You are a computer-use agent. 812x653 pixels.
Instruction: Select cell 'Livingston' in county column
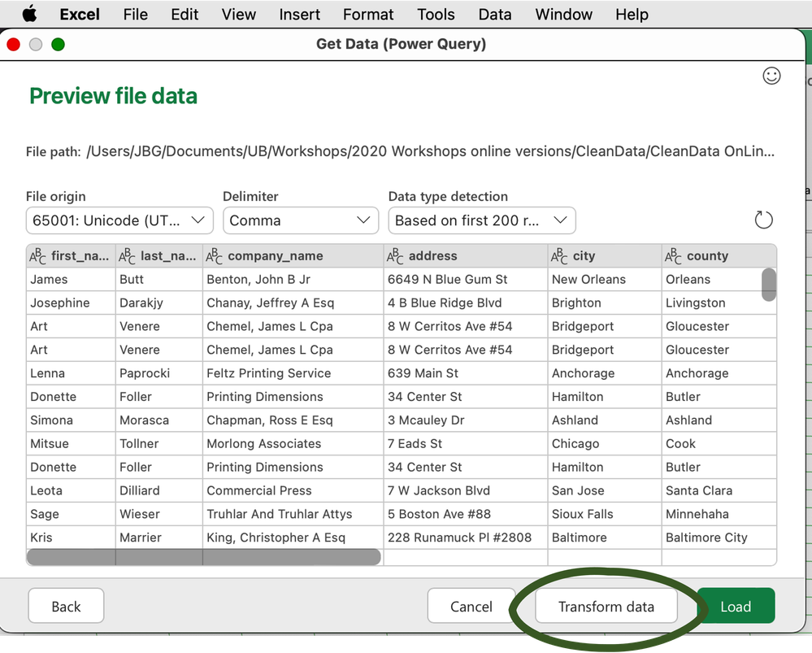point(719,303)
